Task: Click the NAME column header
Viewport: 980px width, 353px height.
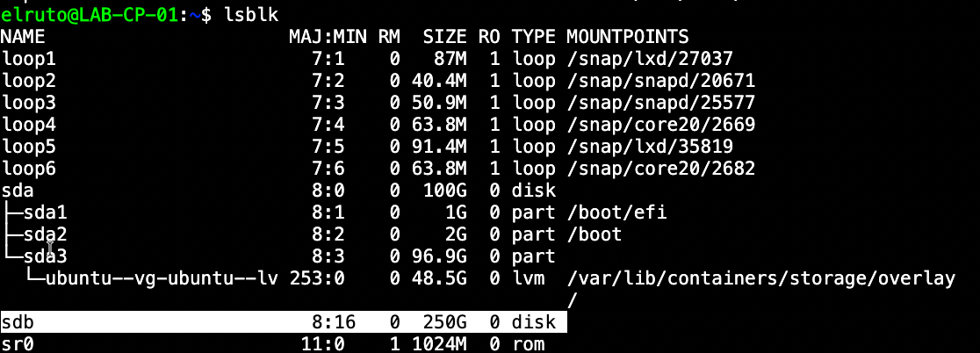Action: (x=23, y=37)
